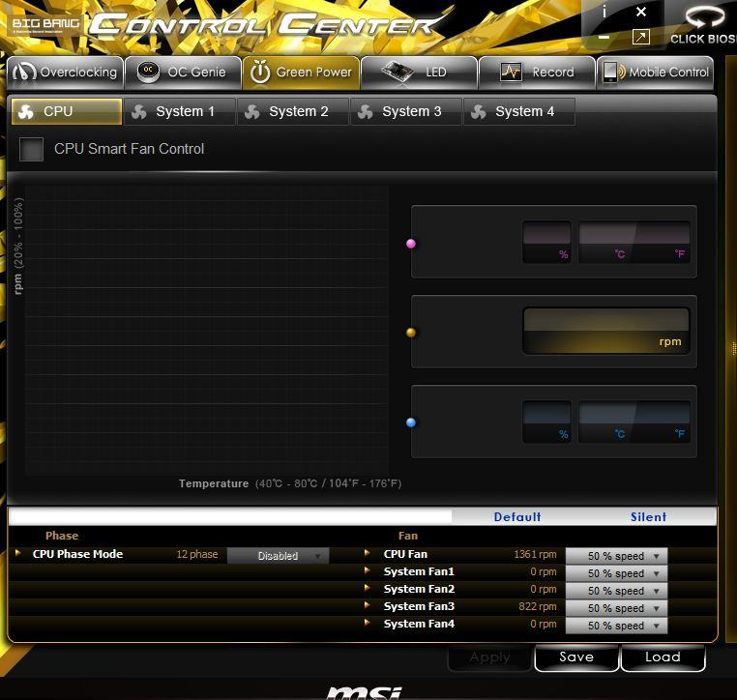The image size is (737, 700).
Task: Switch to the OC Genie tab
Action: pos(184,73)
